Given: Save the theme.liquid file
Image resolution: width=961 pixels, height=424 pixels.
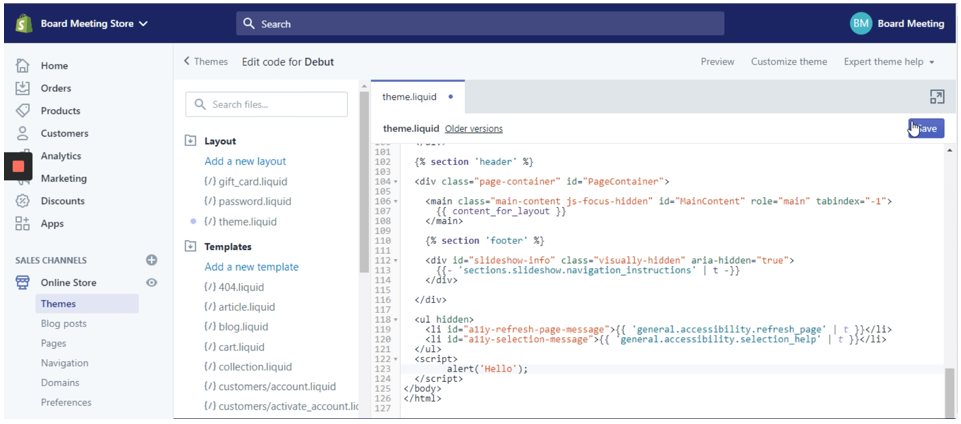Looking at the screenshot, I should coord(926,129).
